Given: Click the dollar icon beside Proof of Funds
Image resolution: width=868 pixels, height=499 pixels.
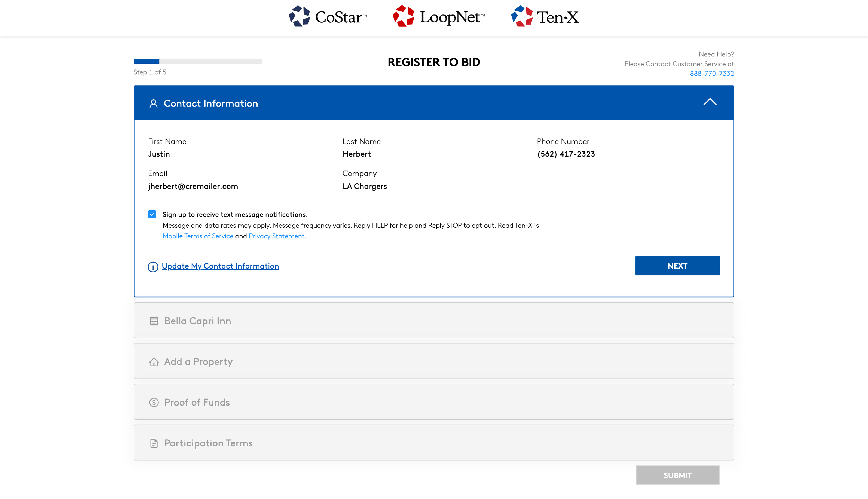Looking at the screenshot, I should coord(154,402).
